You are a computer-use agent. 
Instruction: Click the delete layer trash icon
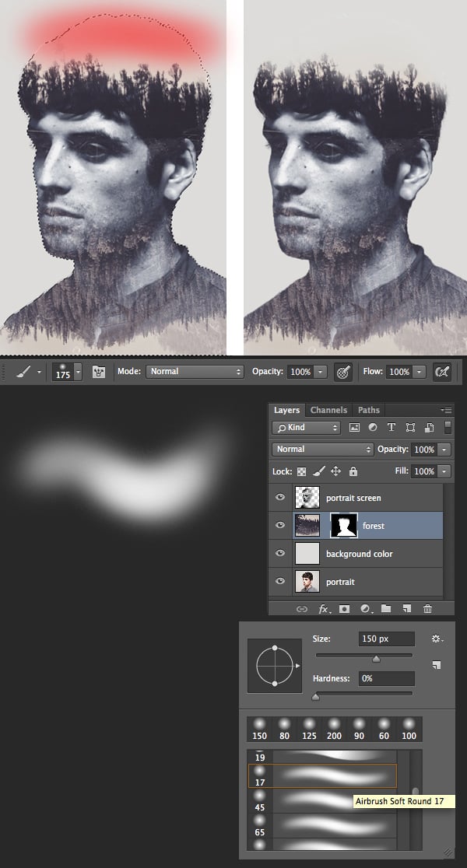427,608
